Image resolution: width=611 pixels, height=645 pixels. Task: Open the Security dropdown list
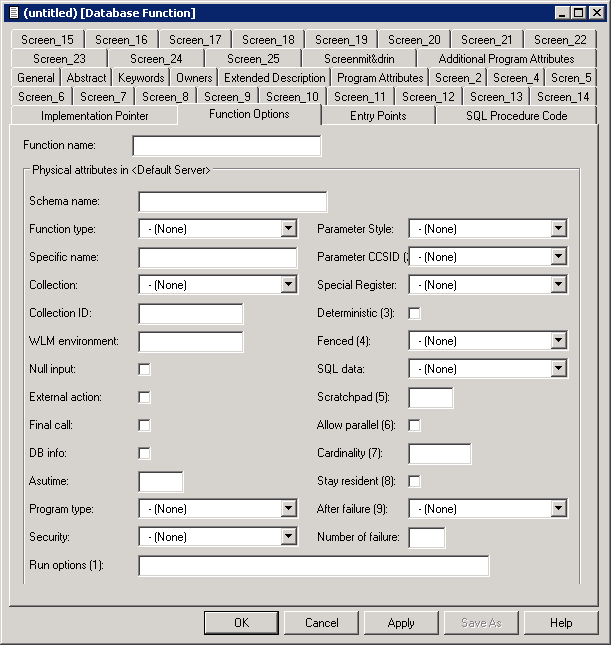pyautogui.click(x=288, y=537)
